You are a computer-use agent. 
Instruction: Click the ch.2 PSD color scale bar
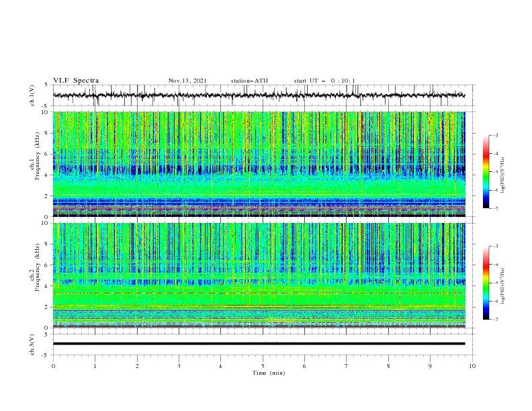[x=486, y=283]
